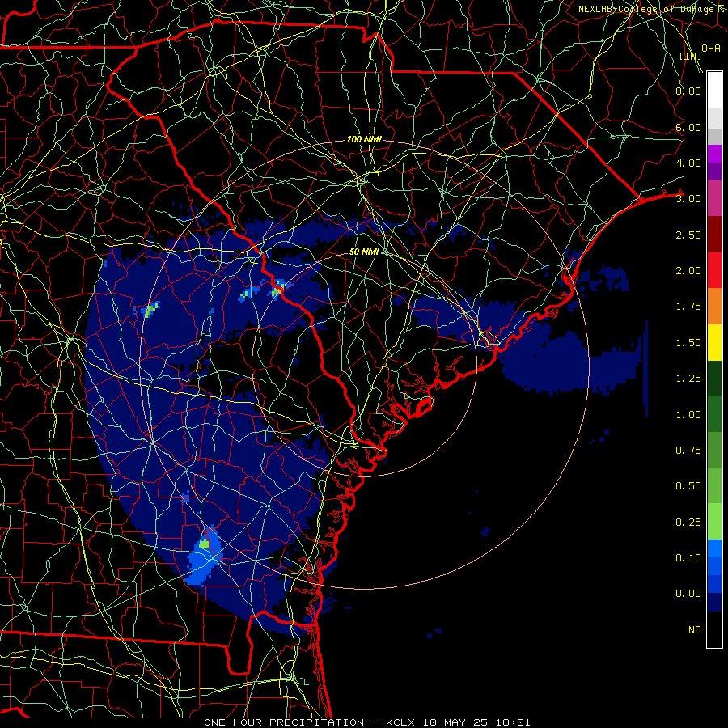This screenshot has height=728, width=728.
Task: Select the light blue swatch above 0.10
Action: [x=714, y=548]
